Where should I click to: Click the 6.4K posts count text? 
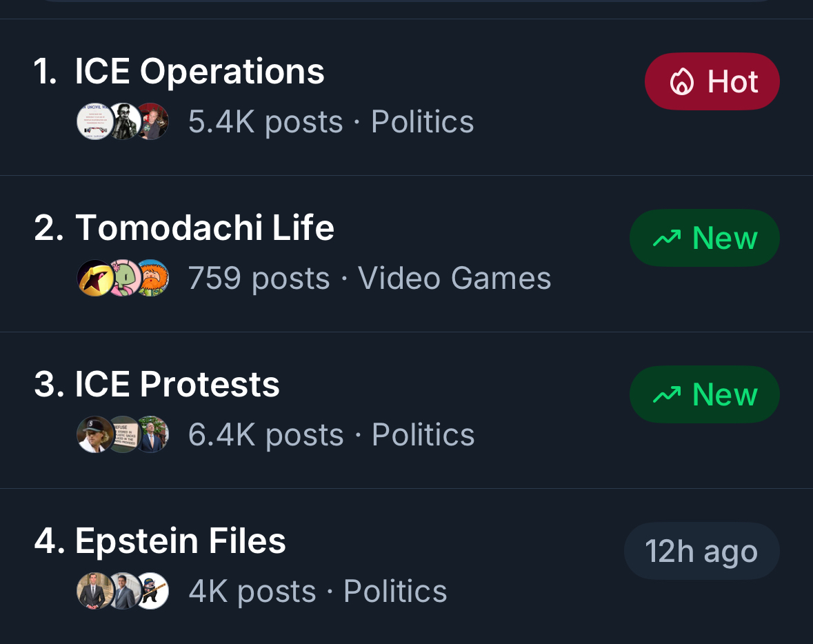tap(265, 435)
